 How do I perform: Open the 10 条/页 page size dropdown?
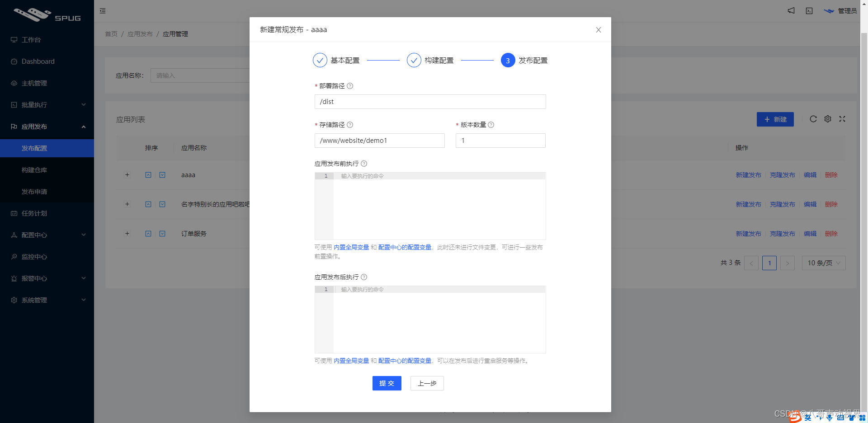pyautogui.click(x=824, y=263)
